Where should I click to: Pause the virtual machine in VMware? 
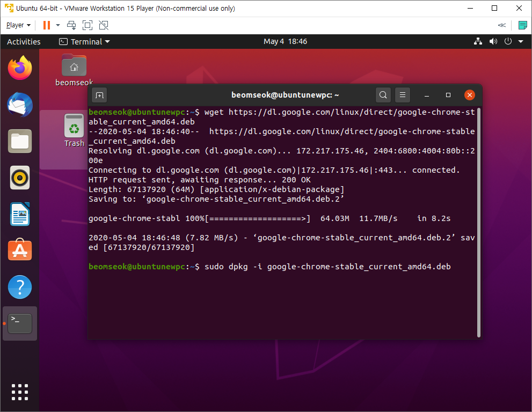click(47, 25)
